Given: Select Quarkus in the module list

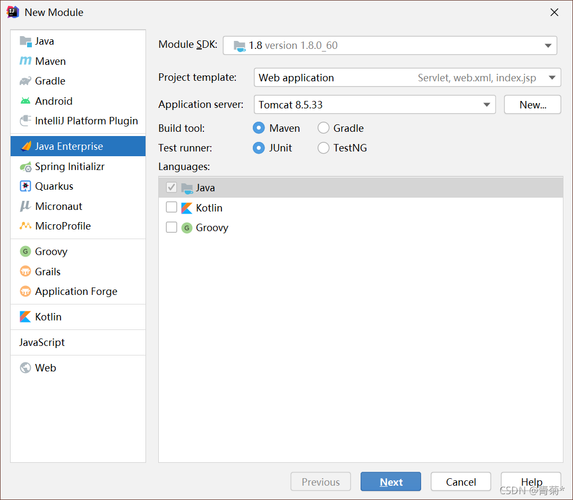Looking at the screenshot, I should [78, 186].
